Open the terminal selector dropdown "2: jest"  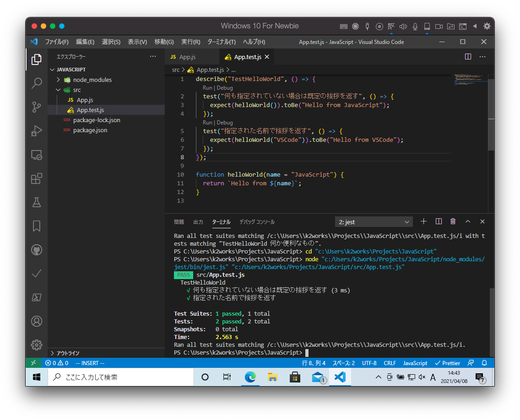(374, 222)
